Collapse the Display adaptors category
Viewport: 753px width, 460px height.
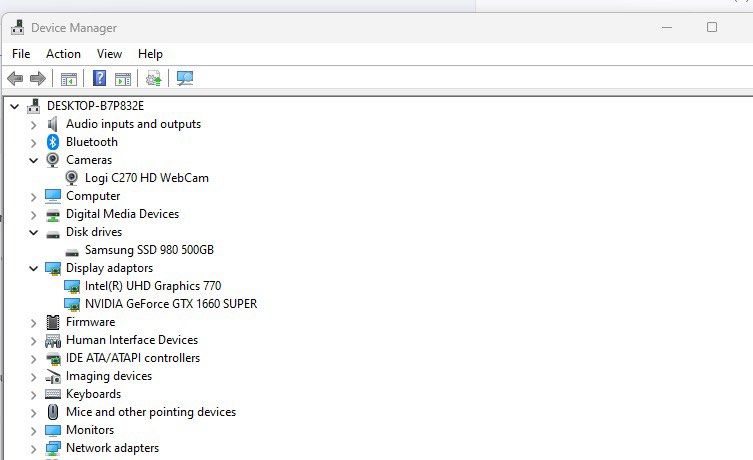(33, 268)
